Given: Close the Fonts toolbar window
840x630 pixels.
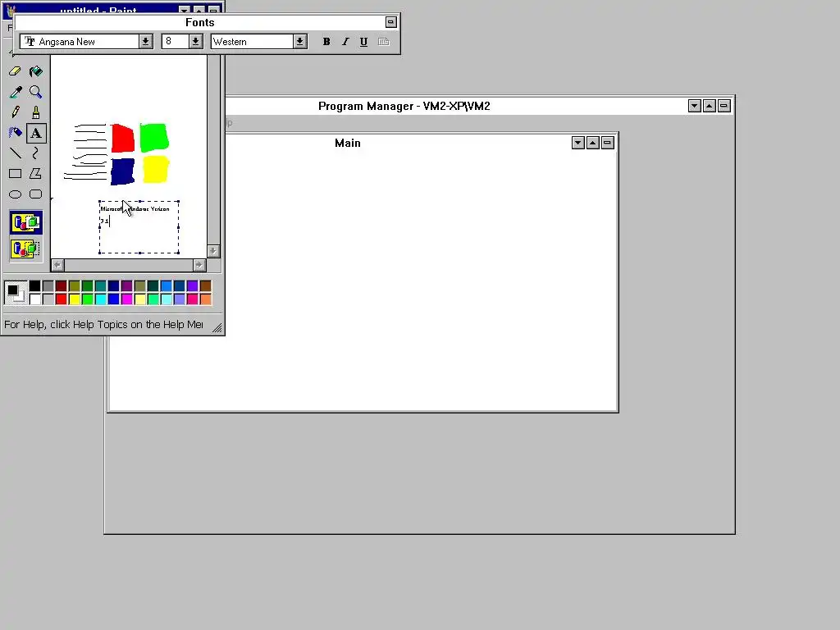Looking at the screenshot, I should click(391, 22).
